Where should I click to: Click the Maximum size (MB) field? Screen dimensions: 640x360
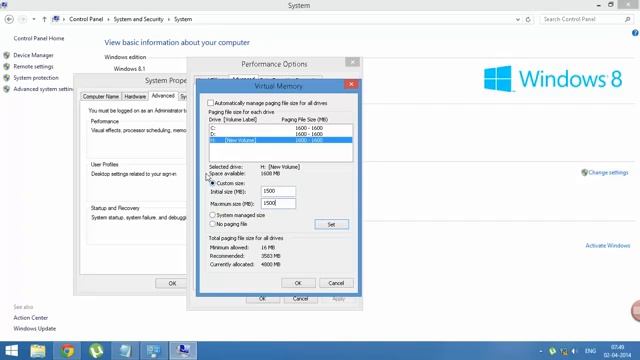tap(278, 203)
